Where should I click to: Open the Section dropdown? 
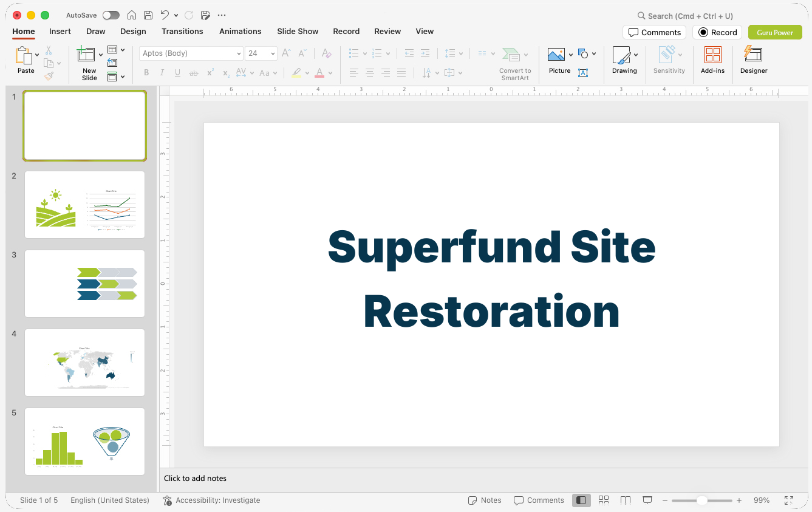point(115,77)
